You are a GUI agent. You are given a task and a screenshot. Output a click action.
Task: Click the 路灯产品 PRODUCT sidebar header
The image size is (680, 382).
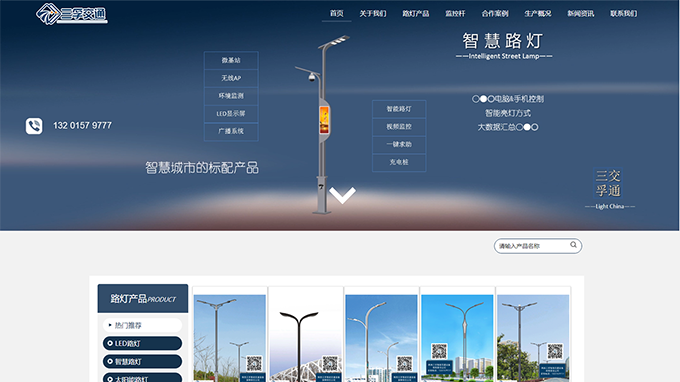point(143,298)
